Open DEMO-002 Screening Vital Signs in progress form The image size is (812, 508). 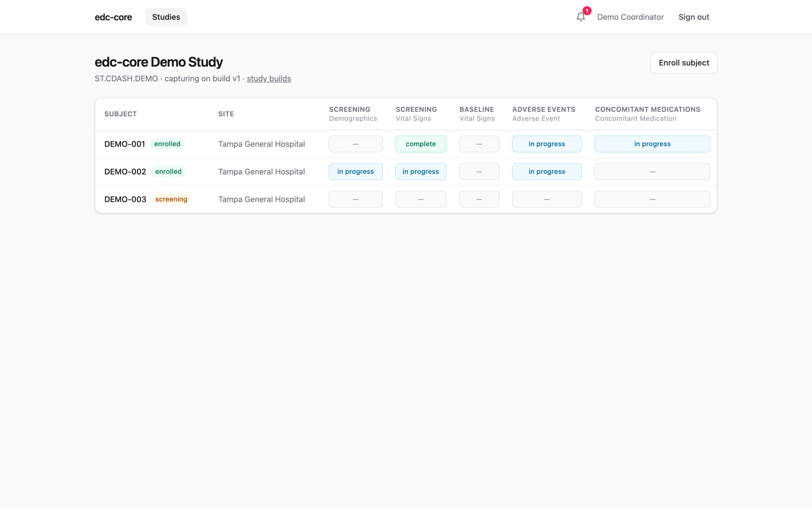(x=421, y=172)
